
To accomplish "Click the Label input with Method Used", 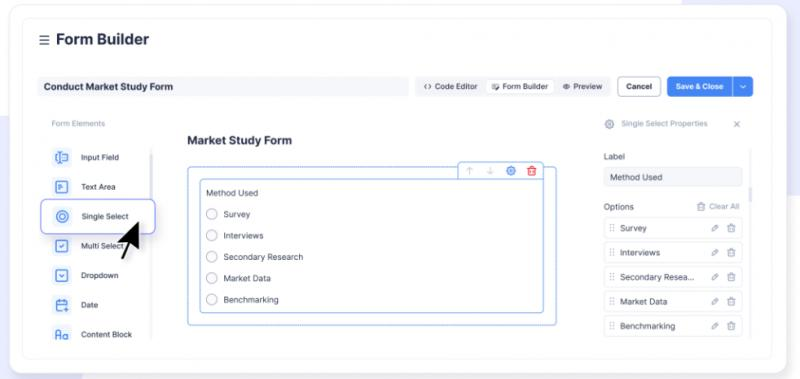I will (x=672, y=177).
